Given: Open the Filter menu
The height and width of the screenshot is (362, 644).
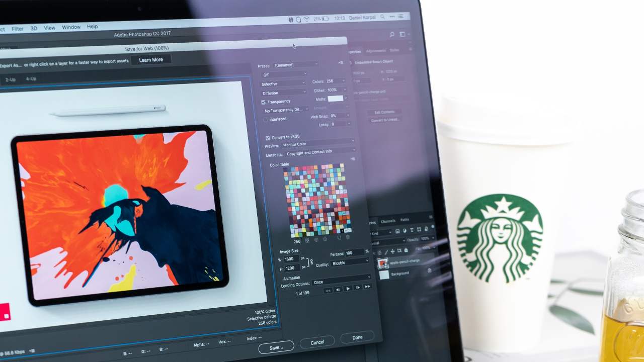Looking at the screenshot, I should click(x=17, y=29).
